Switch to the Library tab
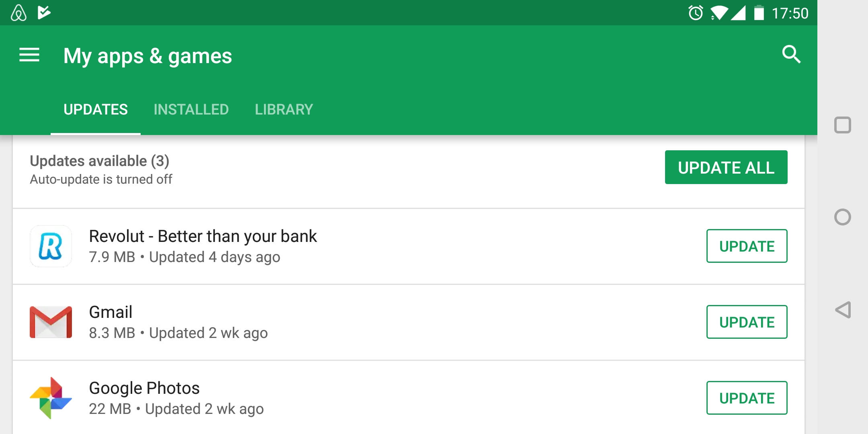 (x=284, y=109)
